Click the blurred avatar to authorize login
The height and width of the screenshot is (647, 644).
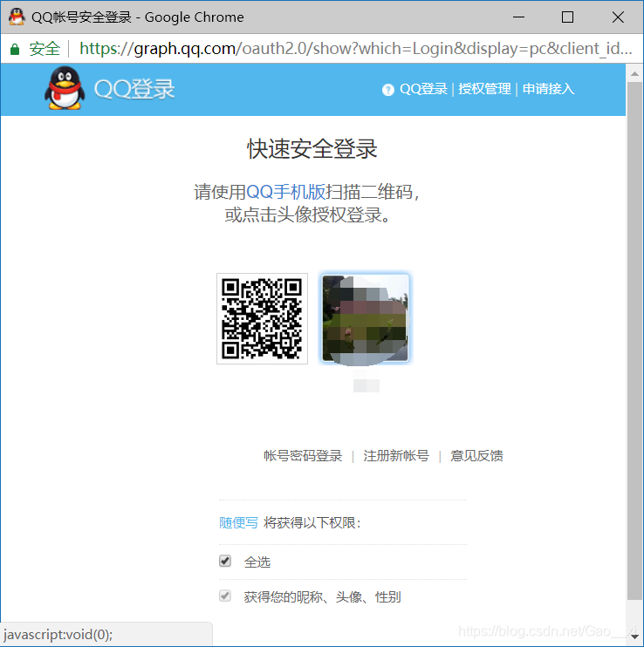click(x=366, y=318)
